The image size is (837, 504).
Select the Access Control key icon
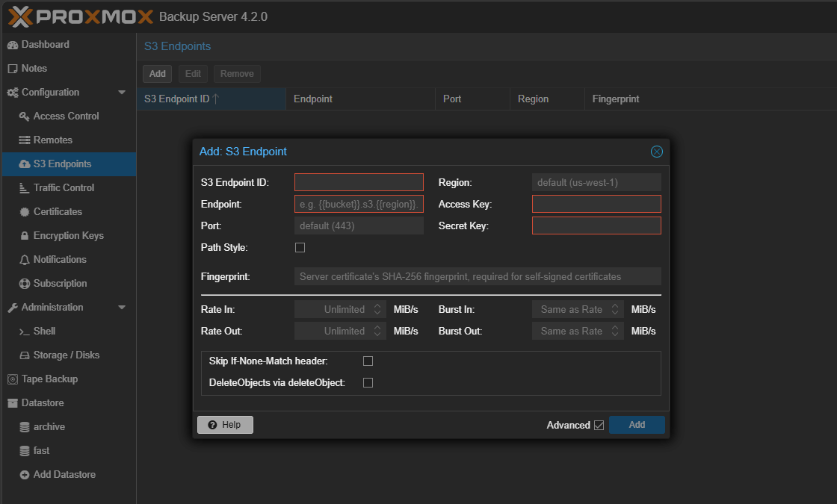coord(24,116)
